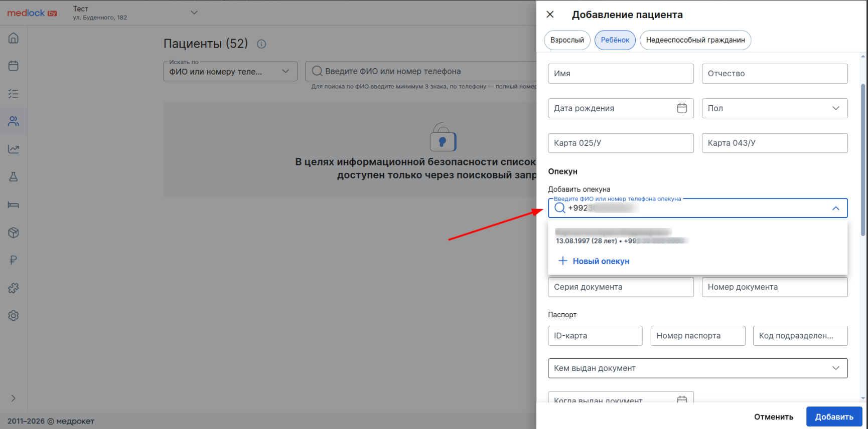Open the calendar schedule icon in sidebar
The height and width of the screenshot is (429, 868).
14,66
